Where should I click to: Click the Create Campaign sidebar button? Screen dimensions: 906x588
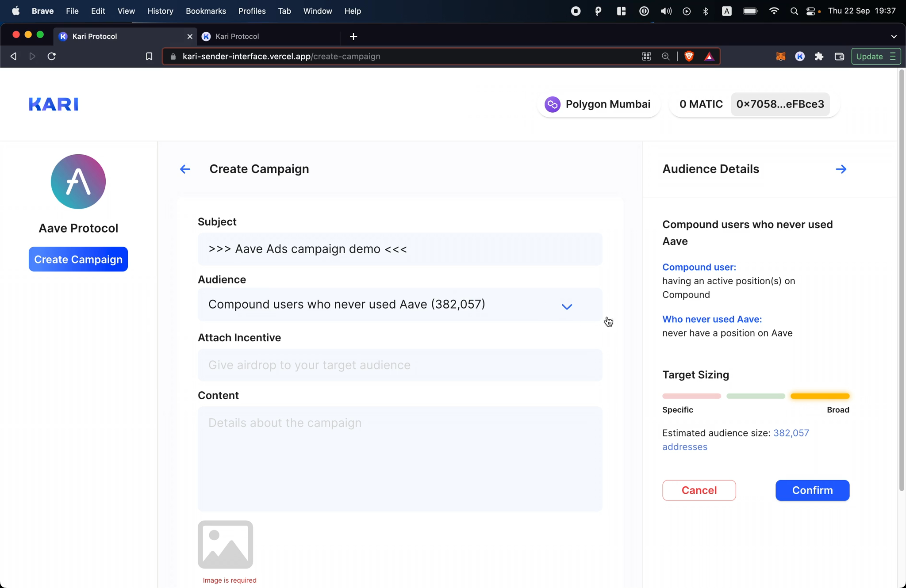coord(78,259)
